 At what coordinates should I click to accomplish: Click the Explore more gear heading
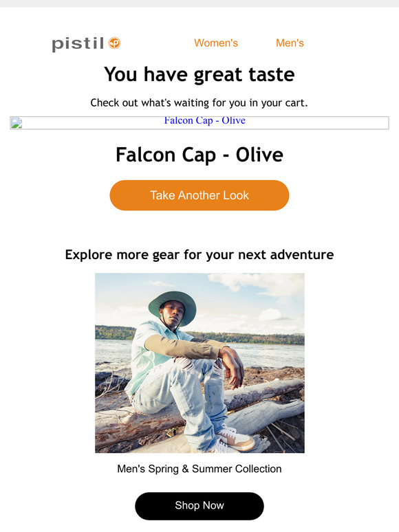click(x=199, y=255)
